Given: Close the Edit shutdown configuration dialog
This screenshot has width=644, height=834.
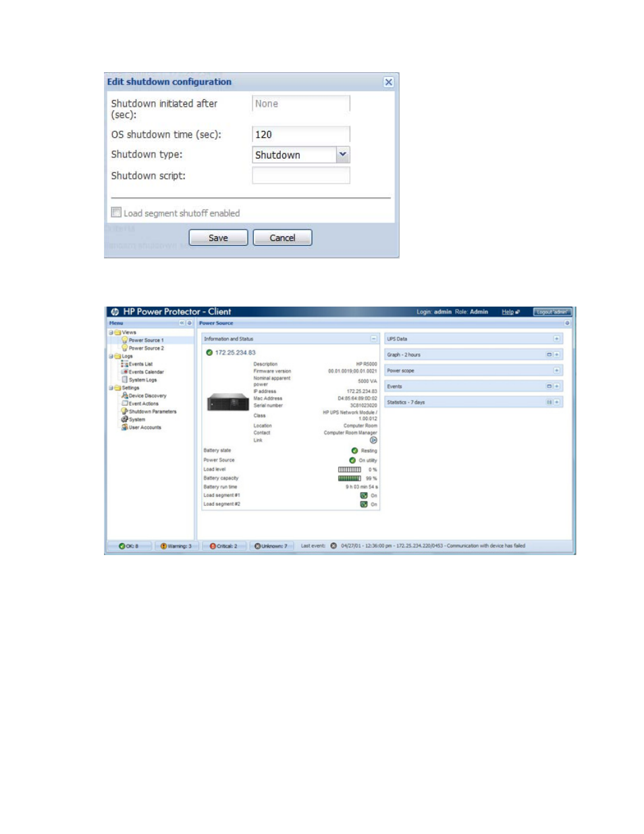Looking at the screenshot, I should [x=388, y=82].
